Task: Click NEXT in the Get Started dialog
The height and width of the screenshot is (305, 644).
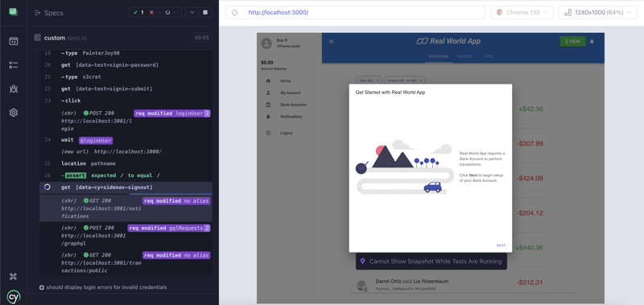Action: 501,245
